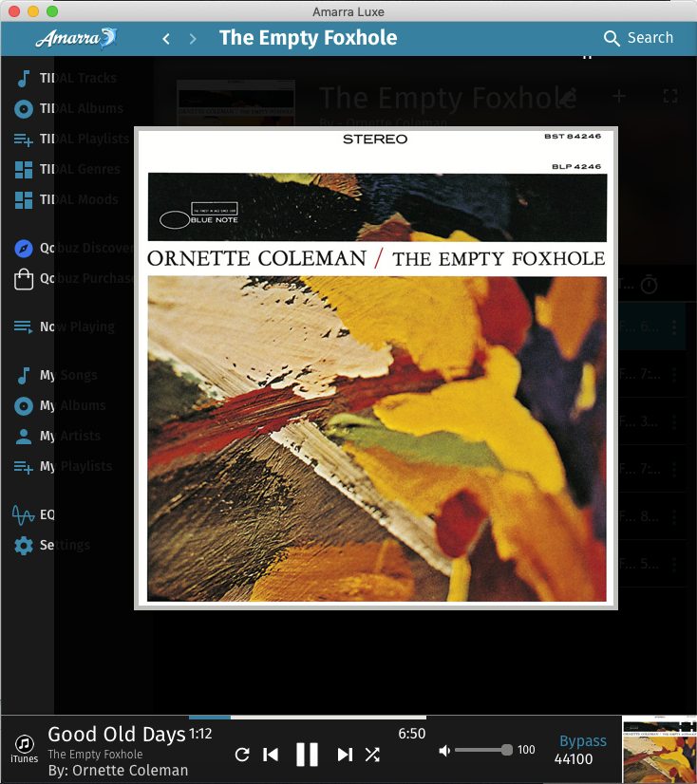Skip to the previous track

pyautogui.click(x=271, y=755)
